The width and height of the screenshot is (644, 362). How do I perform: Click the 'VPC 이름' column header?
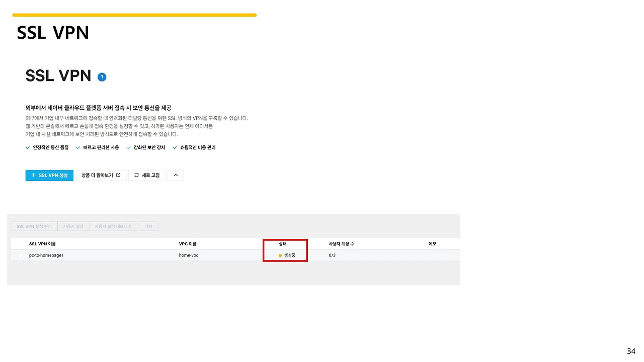188,244
